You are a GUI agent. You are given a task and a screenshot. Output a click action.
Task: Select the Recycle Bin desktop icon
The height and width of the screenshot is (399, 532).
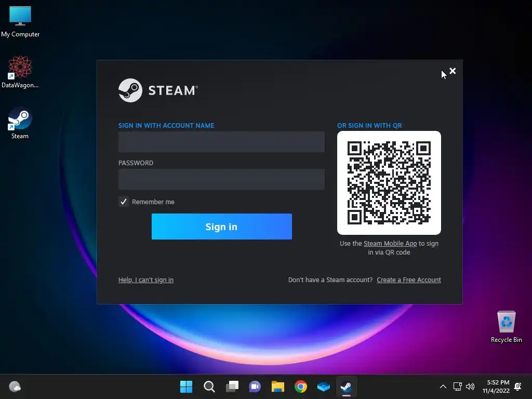(506, 326)
